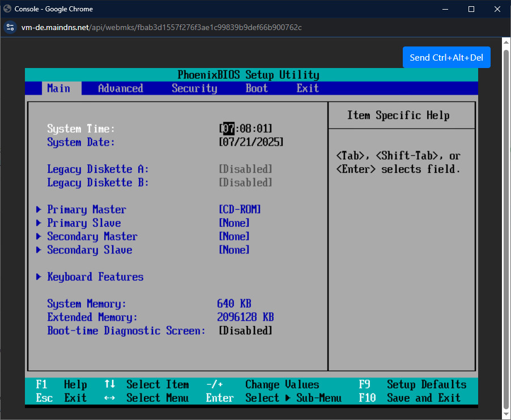This screenshot has height=420, width=511.
Task: Toggle Legacy Diskette B Disabled value
Action: pyautogui.click(x=245, y=183)
